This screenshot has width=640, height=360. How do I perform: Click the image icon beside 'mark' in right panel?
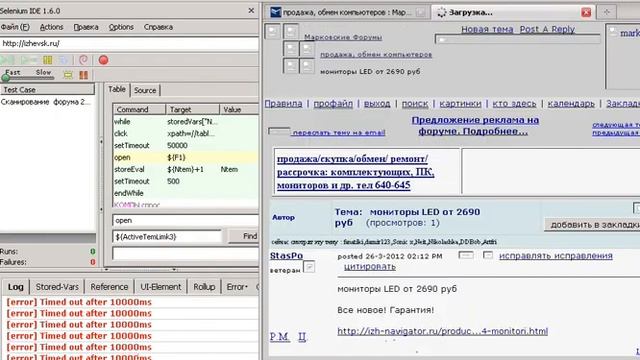click(x=613, y=32)
